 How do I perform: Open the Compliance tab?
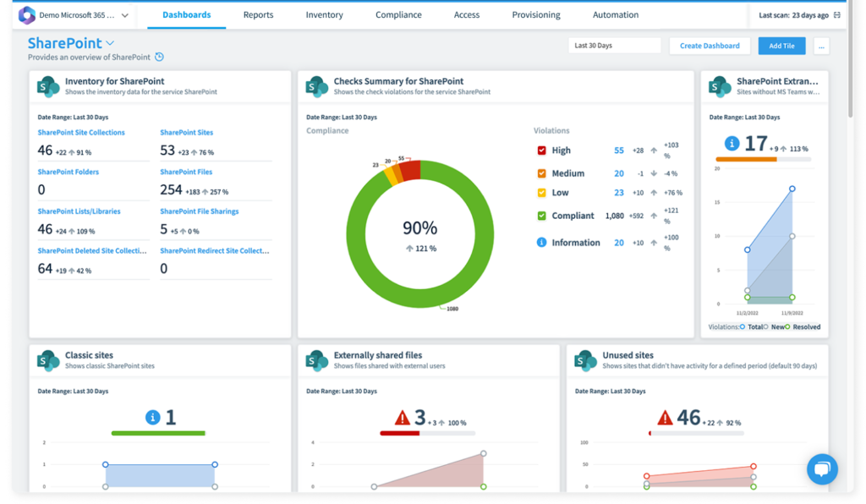pyautogui.click(x=398, y=15)
